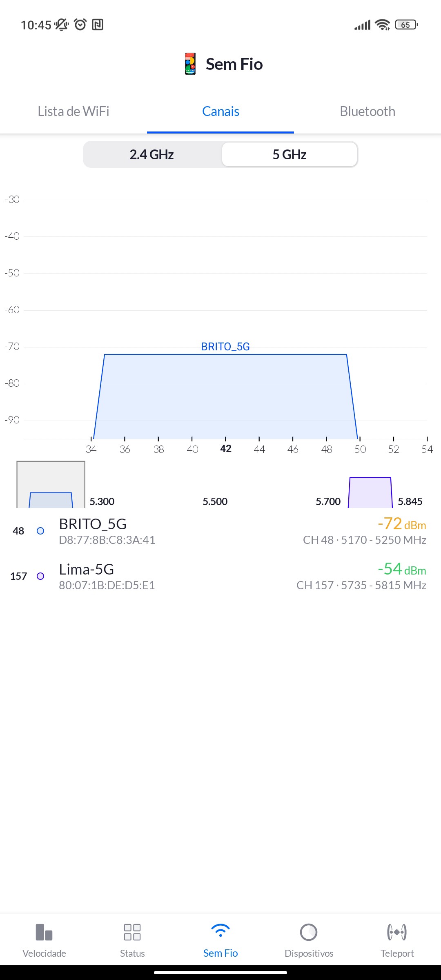Tap the blue circle beside BRITO_5G
The width and height of the screenshot is (441, 980).
point(40,531)
